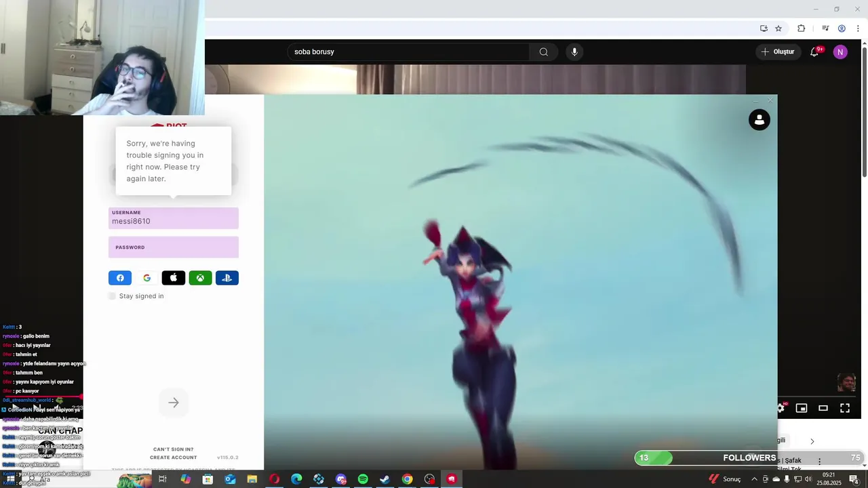
Task: Sign in with Facebook button
Action: point(120,278)
